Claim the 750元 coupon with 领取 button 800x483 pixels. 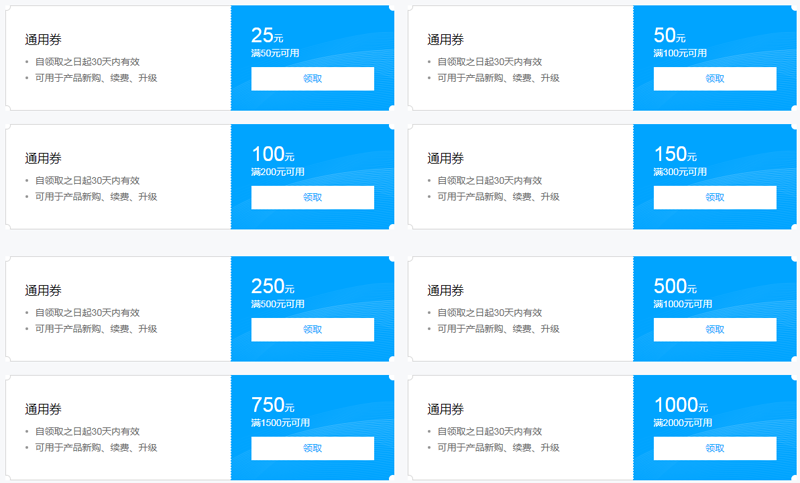point(312,448)
